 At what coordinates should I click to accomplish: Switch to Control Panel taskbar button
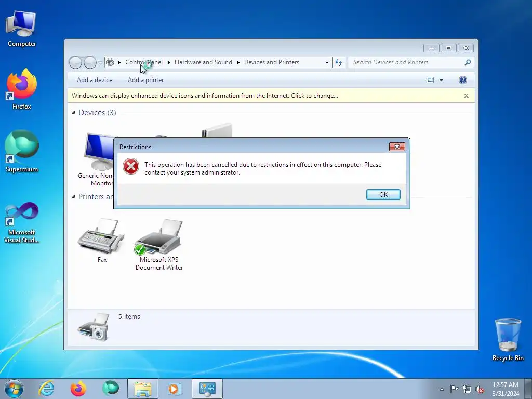tap(207, 389)
